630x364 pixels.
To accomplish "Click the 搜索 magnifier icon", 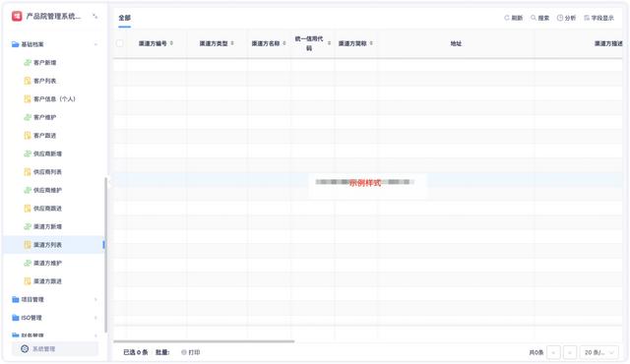I will point(534,18).
